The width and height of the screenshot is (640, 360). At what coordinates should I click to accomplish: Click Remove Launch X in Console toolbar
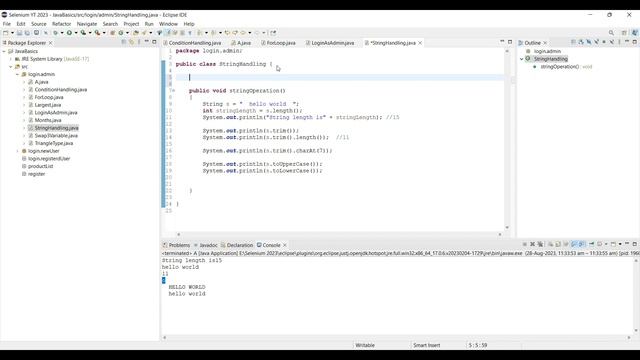pyautogui.click(x=532, y=244)
